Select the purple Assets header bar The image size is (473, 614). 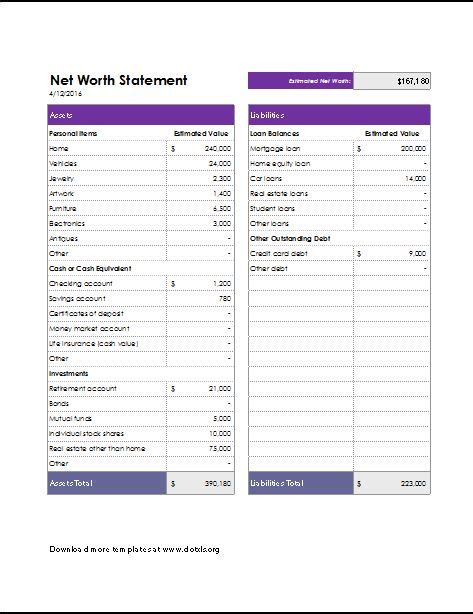[x=141, y=115]
